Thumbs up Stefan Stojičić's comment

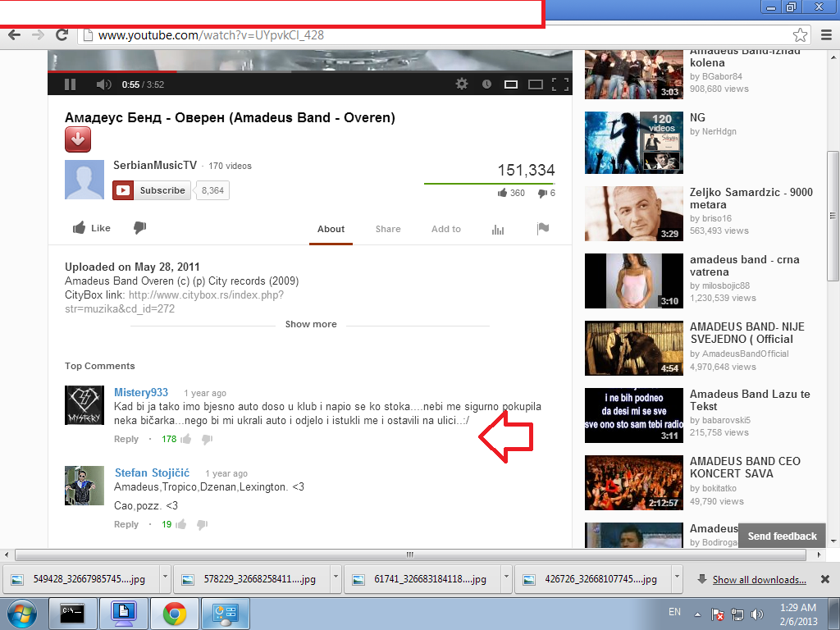(x=181, y=524)
